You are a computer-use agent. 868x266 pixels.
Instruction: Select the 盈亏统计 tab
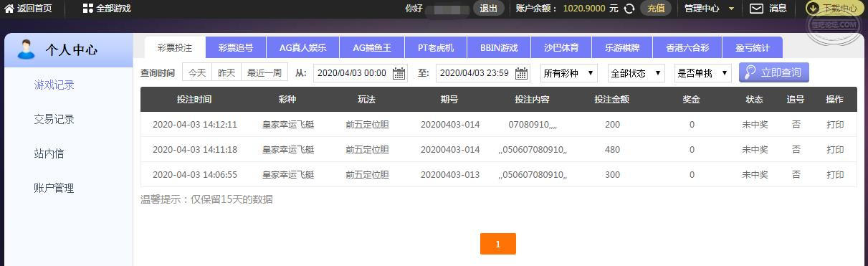pyautogui.click(x=753, y=48)
